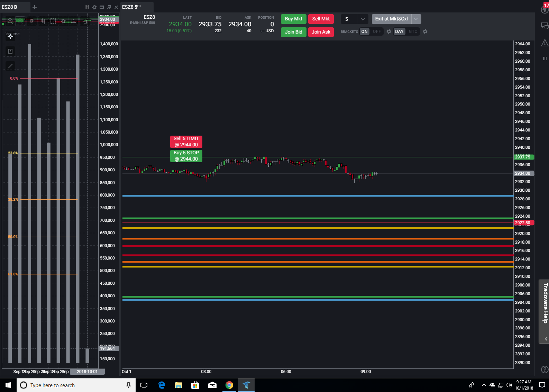
Task: Click the 2937.75 green price marker
Action: pos(524,157)
